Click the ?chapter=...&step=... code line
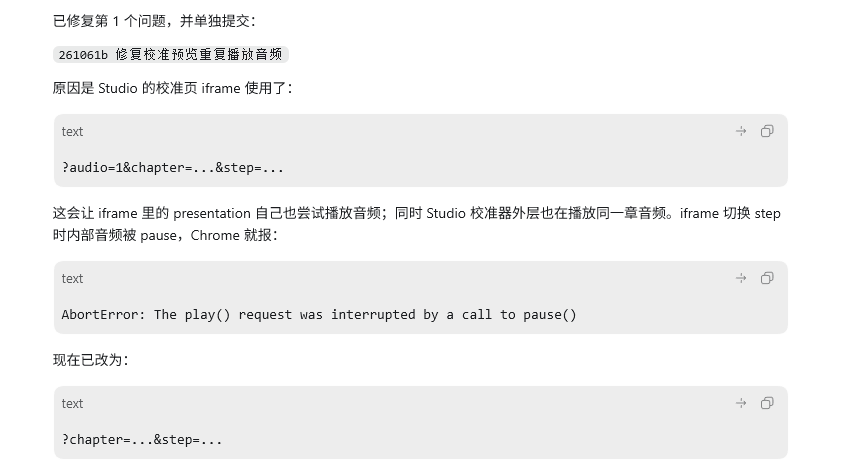Screen dimensions: 855x463 tap(142, 440)
